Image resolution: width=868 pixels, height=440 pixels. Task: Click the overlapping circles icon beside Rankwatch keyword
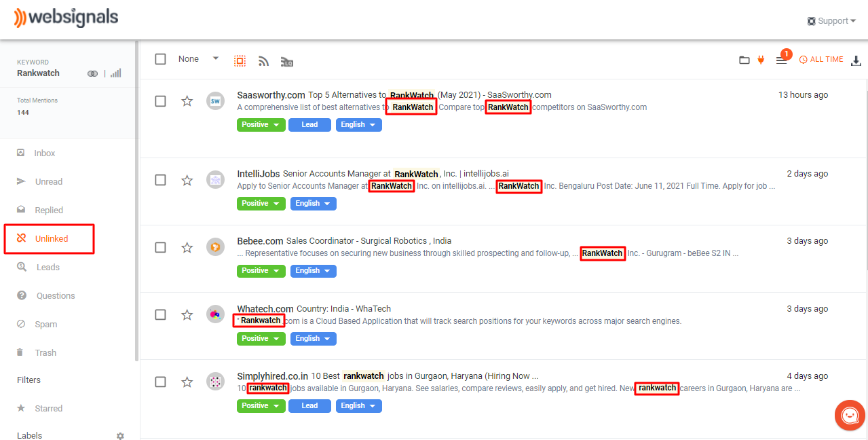point(93,73)
